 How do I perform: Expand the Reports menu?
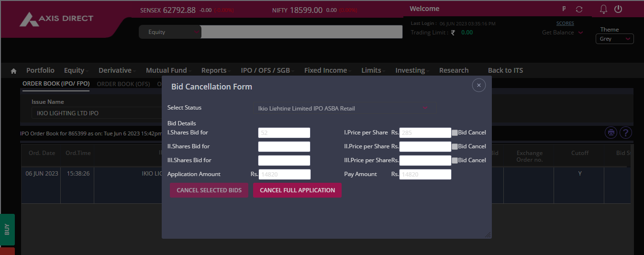[x=216, y=70]
